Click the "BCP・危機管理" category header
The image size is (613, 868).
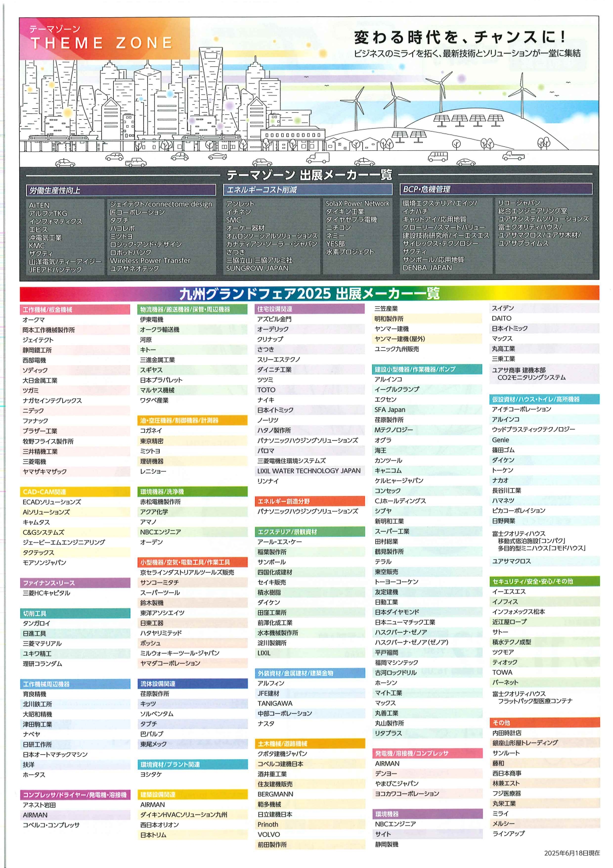pyautogui.click(x=496, y=189)
